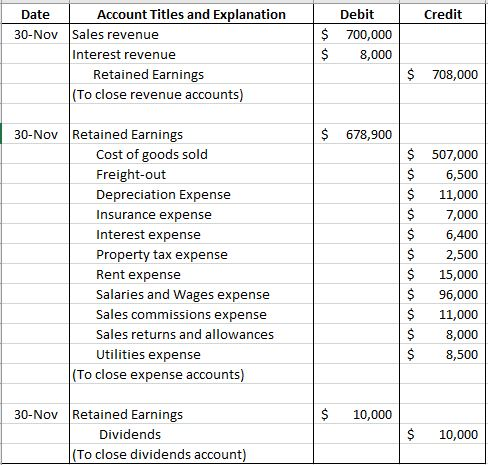Click the Cost of goods sold cell
Screen dimensions: 488x465
191,154
